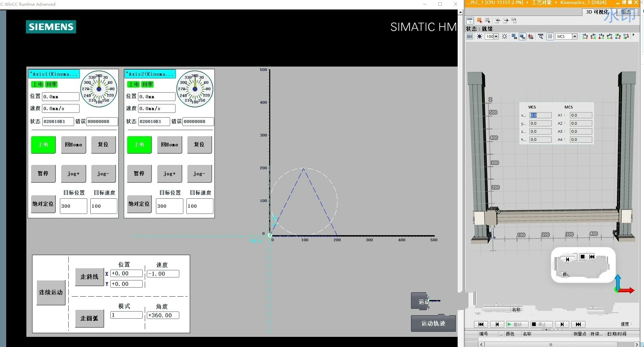Screen dimensions: 644x347
Task: Click the Axis1 复位 reset button
Action: coord(103,145)
